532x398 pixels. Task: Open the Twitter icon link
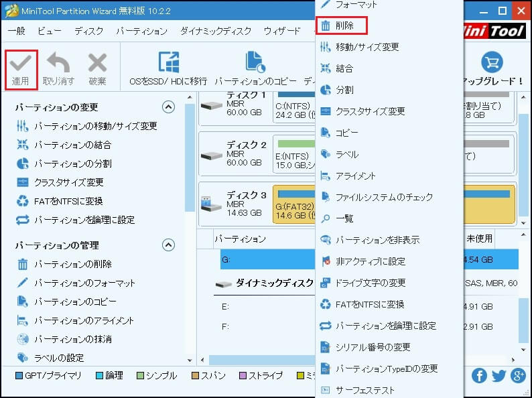498,375
